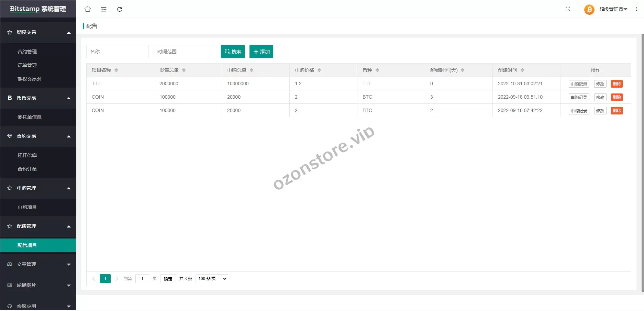The image size is (644, 311).
Task: Select 申购项目 menu item
Action: (27, 207)
